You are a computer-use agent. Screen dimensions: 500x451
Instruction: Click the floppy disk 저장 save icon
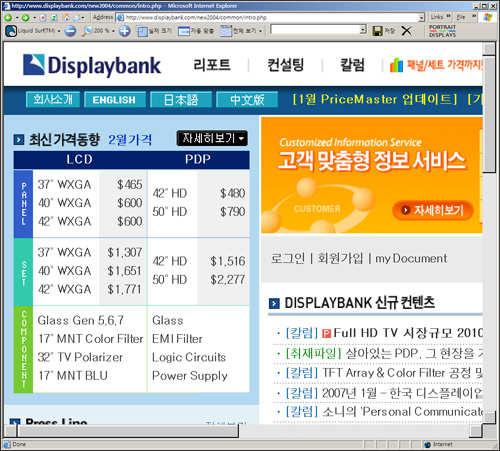click(377, 31)
